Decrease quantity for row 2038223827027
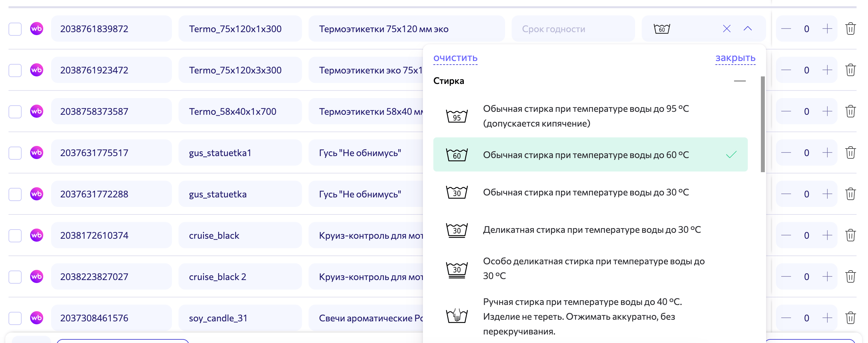This screenshot has width=868, height=343. [786, 276]
